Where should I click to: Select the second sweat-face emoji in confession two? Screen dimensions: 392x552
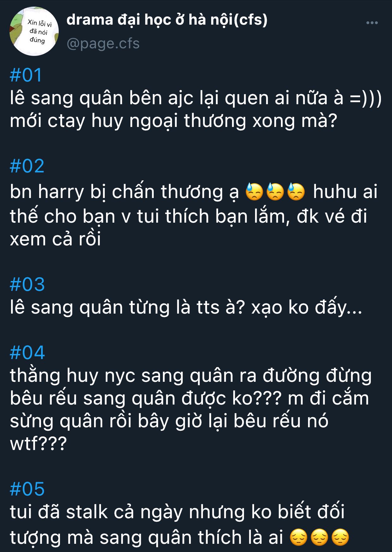click(x=275, y=192)
